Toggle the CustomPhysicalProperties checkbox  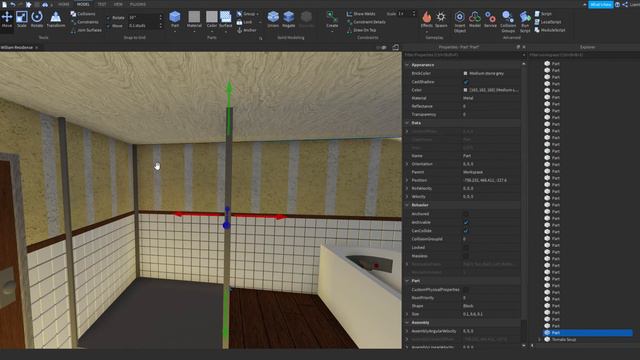coord(466,289)
